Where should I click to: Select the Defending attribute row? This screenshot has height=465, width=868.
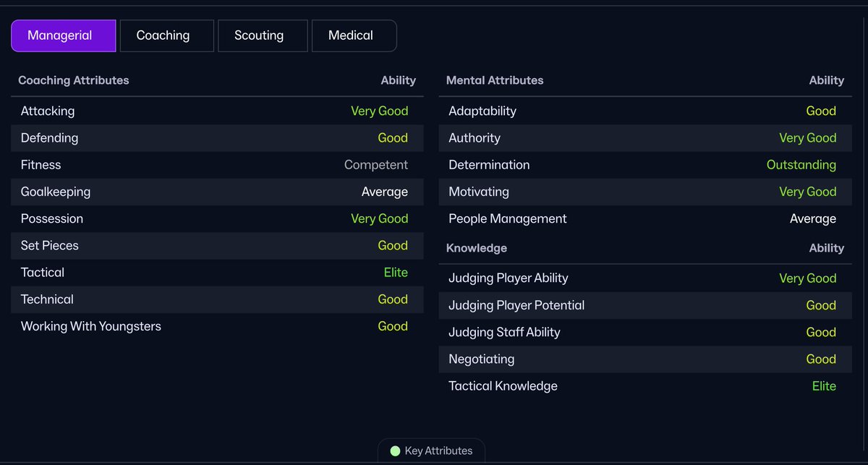(217, 137)
